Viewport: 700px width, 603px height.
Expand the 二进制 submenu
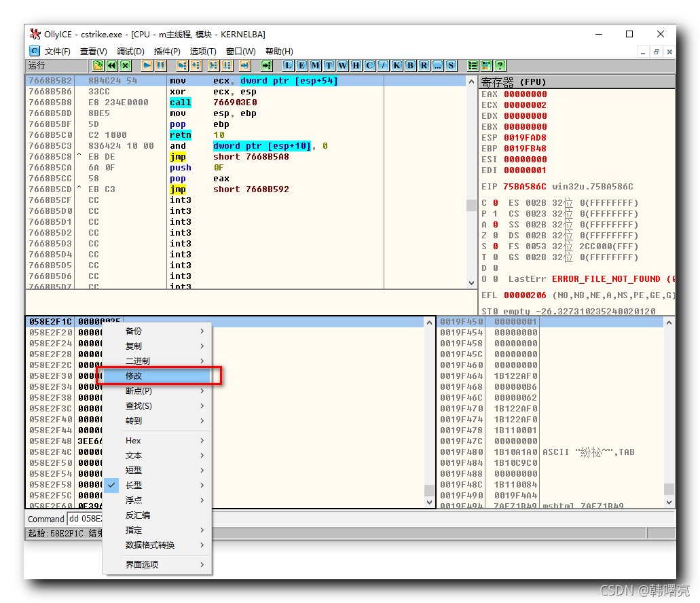[157, 361]
